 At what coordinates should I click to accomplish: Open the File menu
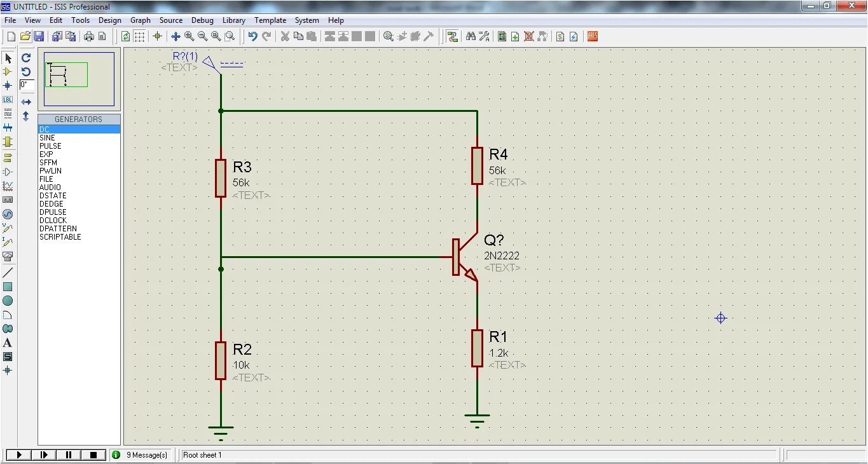tap(10, 20)
